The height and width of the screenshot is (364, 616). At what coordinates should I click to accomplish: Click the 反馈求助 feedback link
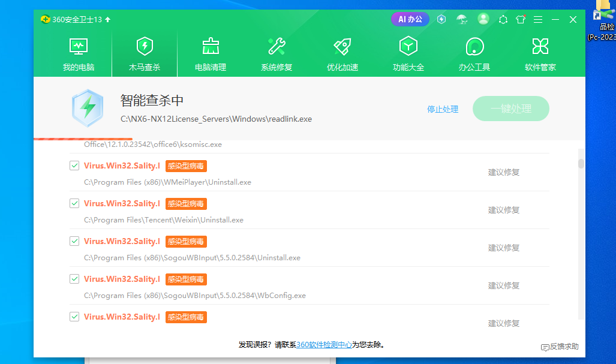click(564, 347)
